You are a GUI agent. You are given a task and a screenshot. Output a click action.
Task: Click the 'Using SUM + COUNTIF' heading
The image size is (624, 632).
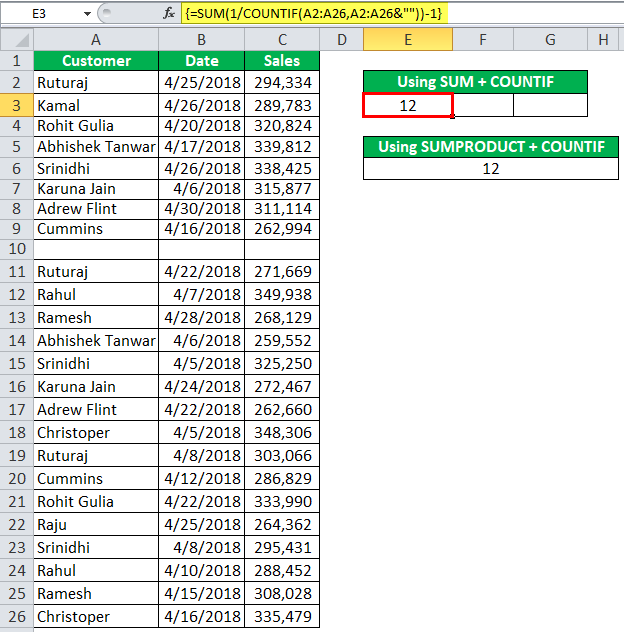tap(475, 82)
